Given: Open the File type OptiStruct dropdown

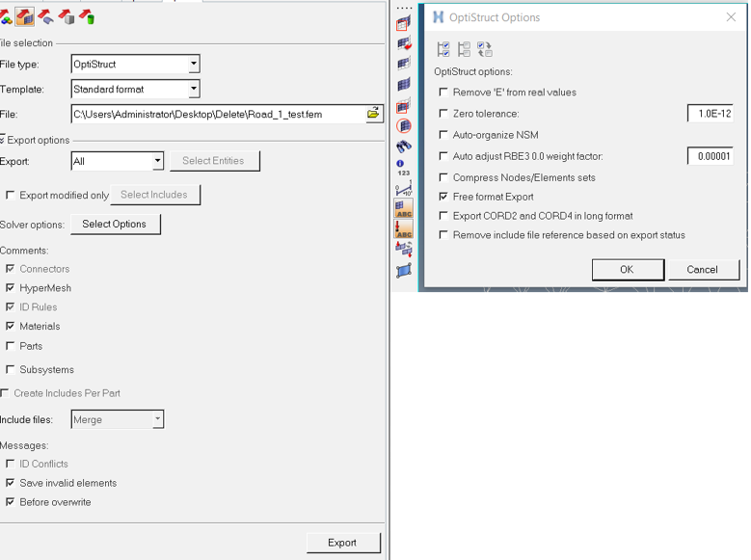Looking at the screenshot, I should pos(194,64).
